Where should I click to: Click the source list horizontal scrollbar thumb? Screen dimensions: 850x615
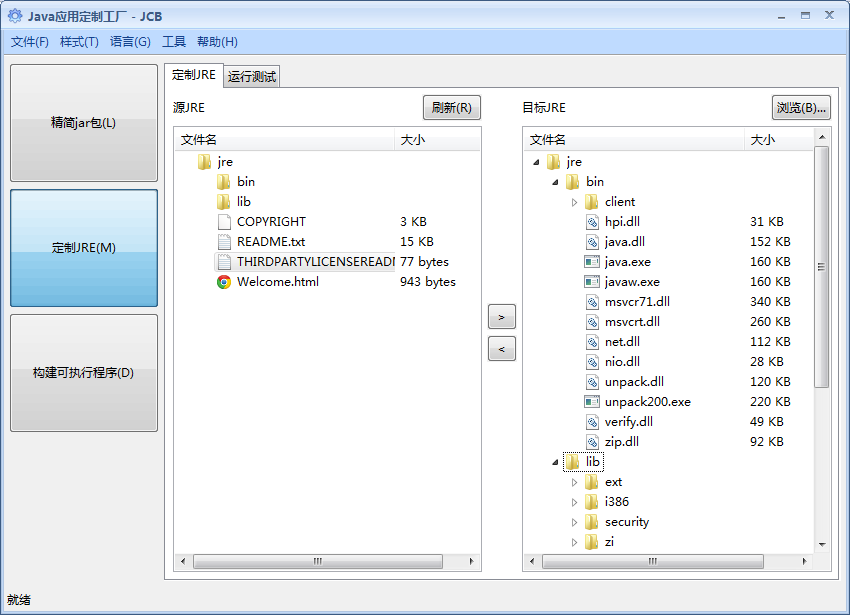[x=318, y=561]
